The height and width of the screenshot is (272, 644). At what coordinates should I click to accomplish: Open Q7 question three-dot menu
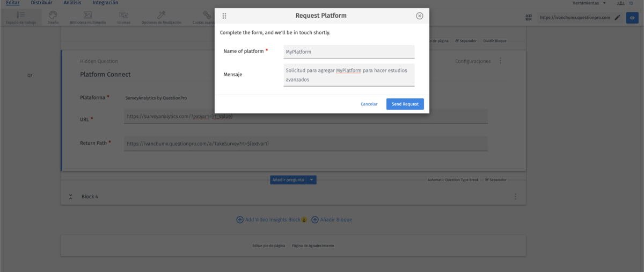500,61
